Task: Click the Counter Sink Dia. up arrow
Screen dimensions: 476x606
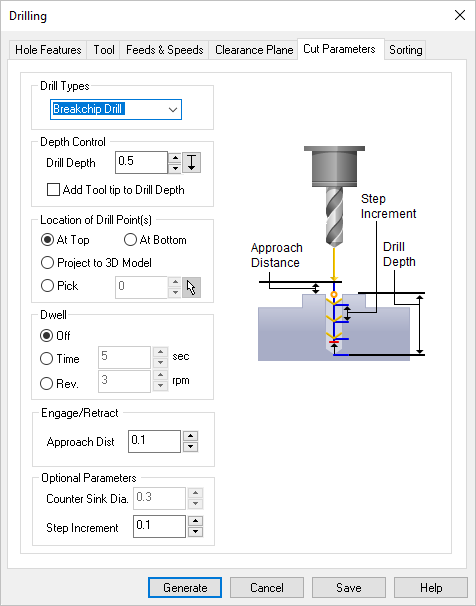Action: (x=196, y=493)
